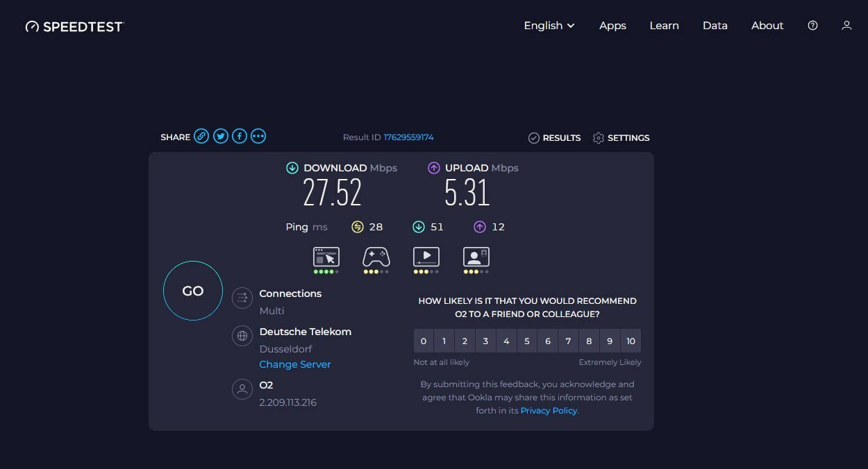Rate recommendation as 2
This screenshot has width=868, height=469.
pyautogui.click(x=465, y=341)
